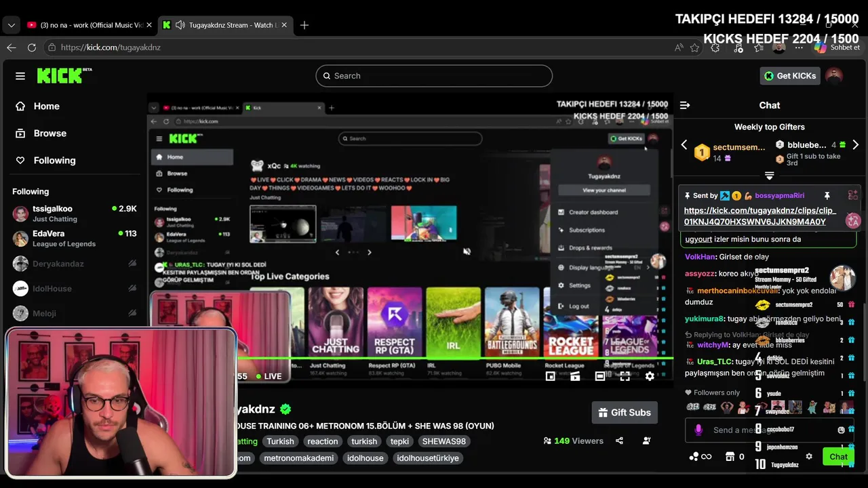Open Meloji channel in the sidebar

75,313
